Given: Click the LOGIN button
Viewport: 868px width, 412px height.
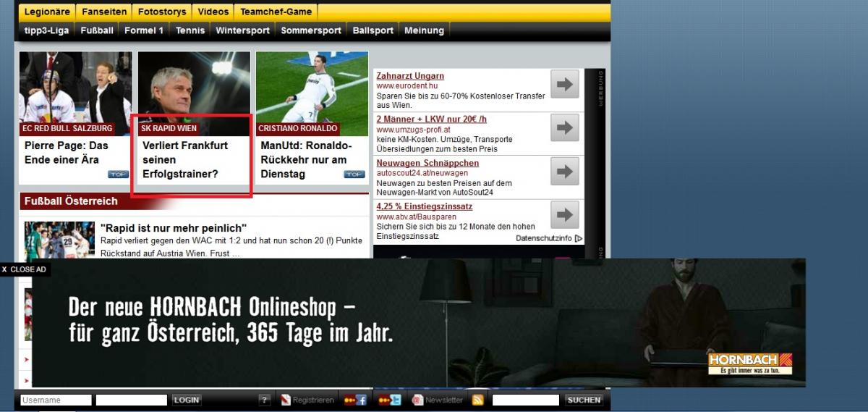Looking at the screenshot, I should coord(187,400).
